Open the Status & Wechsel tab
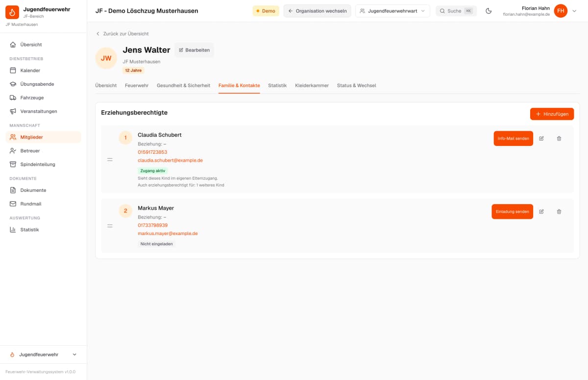588x380 pixels. pyautogui.click(x=357, y=86)
